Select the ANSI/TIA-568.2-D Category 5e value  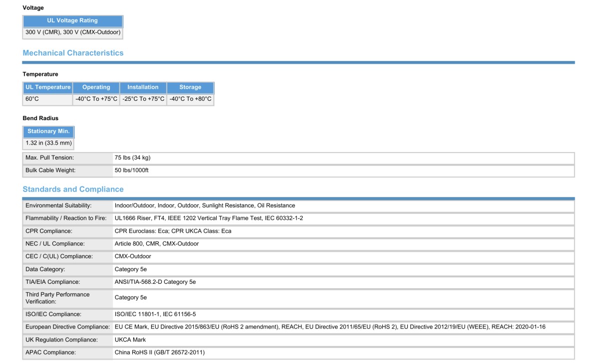pos(155,282)
